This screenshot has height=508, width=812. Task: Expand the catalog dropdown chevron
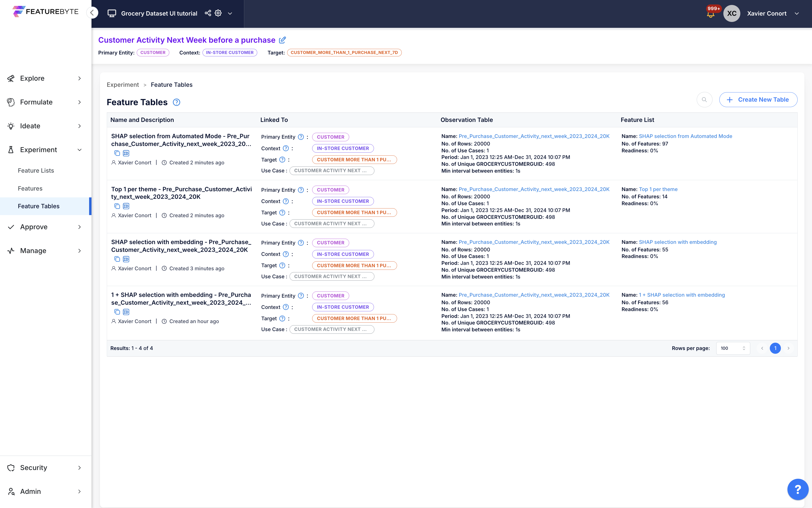pyautogui.click(x=230, y=13)
